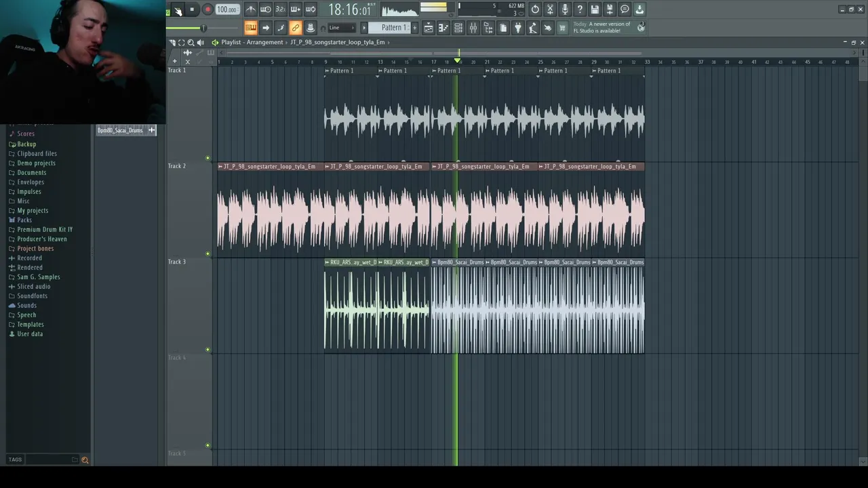Click Playlist - Arrangement breadcrumb
The image size is (868, 488).
pyautogui.click(x=252, y=42)
